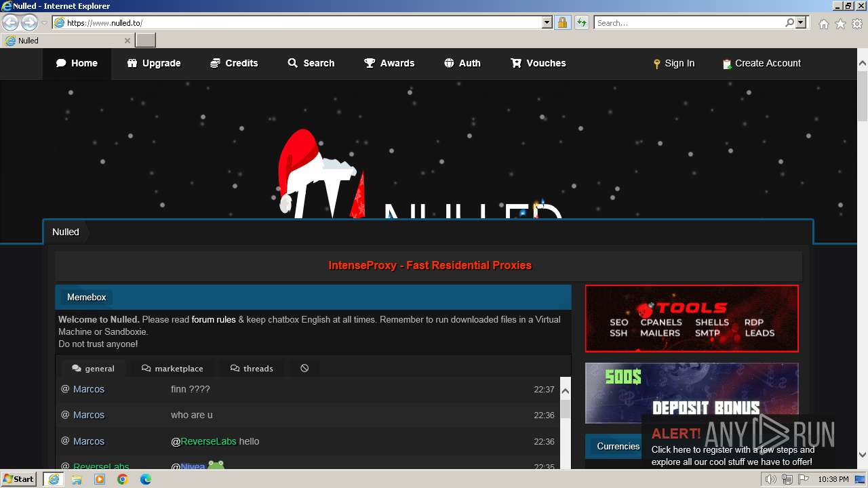The height and width of the screenshot is (488, 868).
Task: Click the search magnifier icon in toolbar
Action: click(x=789, y=22)
